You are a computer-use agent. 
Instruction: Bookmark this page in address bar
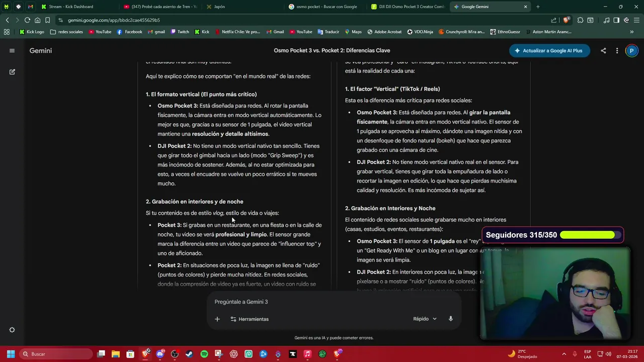pos(47,20)
